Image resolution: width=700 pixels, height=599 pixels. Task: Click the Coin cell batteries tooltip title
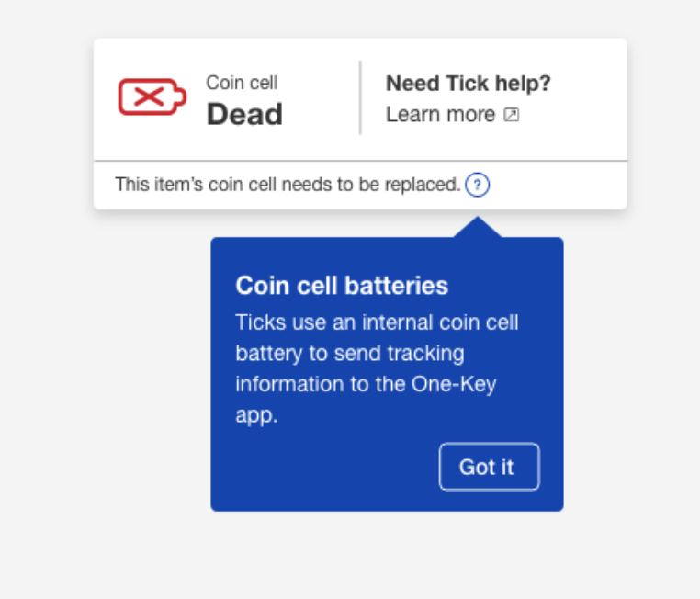coord(342,286)
